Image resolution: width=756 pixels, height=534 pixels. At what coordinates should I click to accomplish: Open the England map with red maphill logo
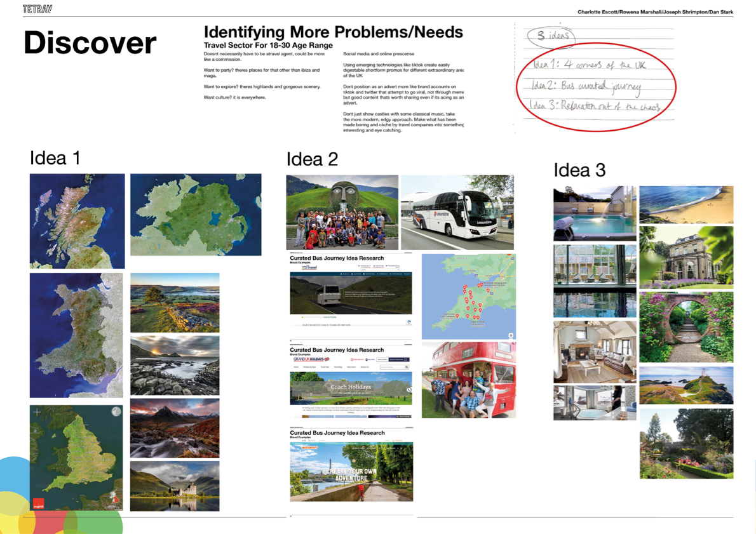(x=76, y=457)
